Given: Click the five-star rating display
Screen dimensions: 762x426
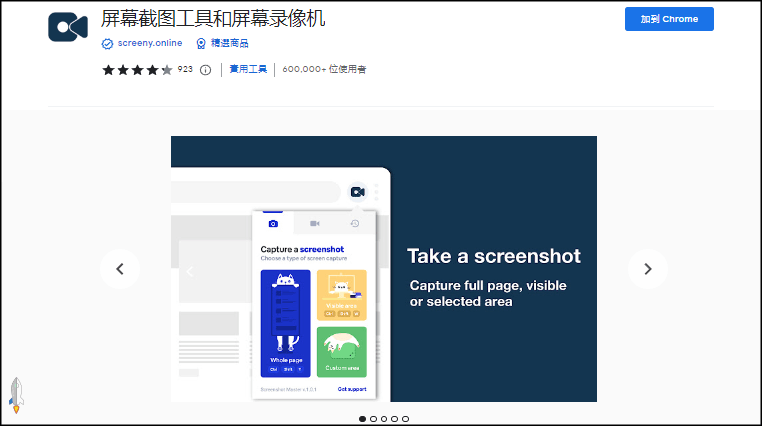Looking at the screenshot, I should [137, 70].
